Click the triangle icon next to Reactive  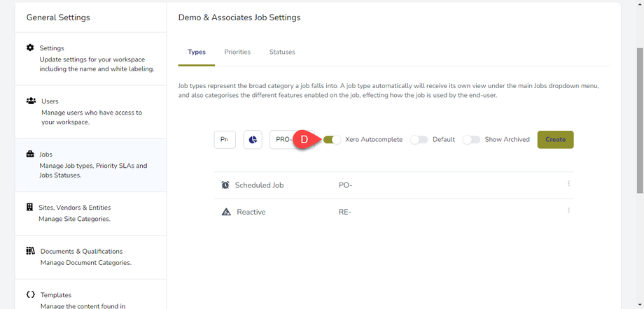tap(225, 212)
